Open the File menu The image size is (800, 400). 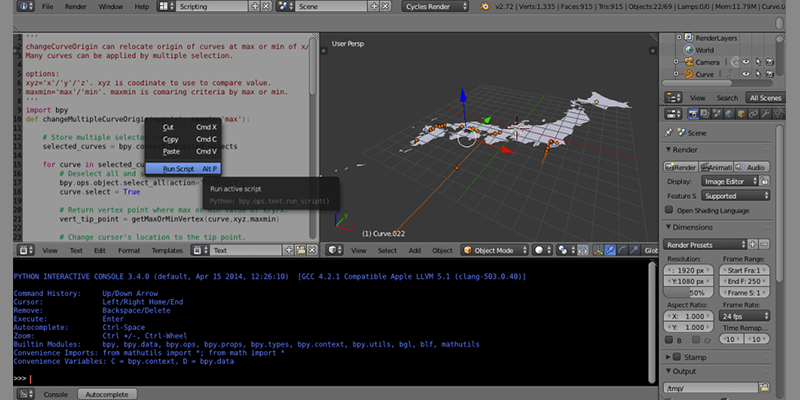47,7
